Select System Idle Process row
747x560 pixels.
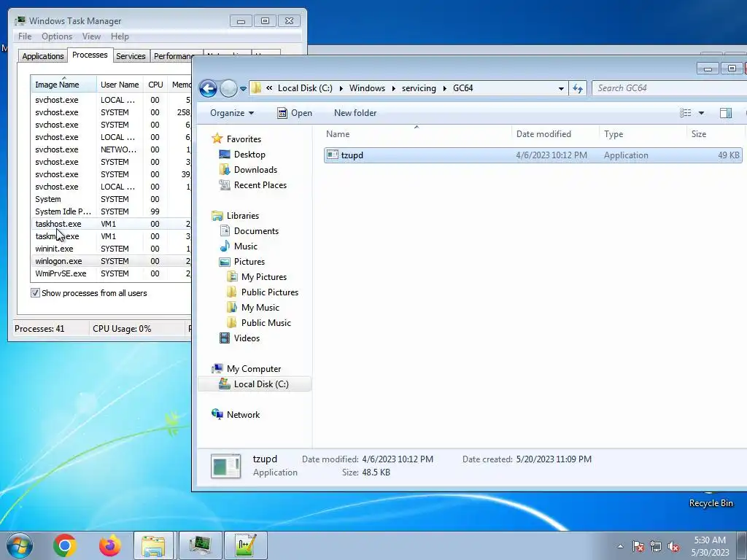pos(111,211)
